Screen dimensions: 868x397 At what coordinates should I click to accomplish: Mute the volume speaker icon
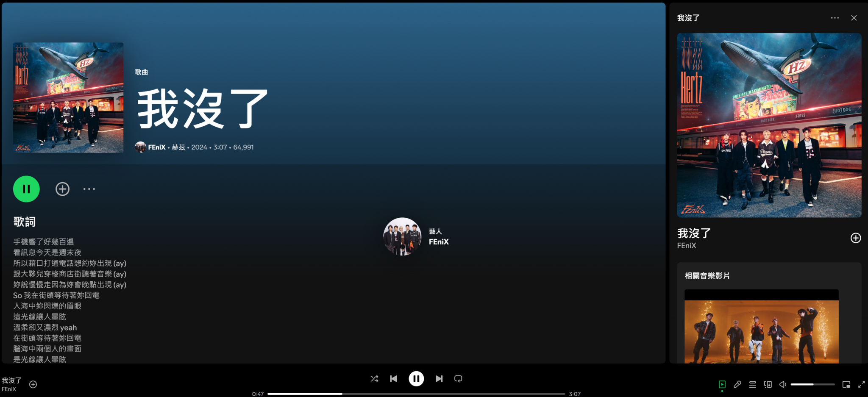tap(783, 385)
